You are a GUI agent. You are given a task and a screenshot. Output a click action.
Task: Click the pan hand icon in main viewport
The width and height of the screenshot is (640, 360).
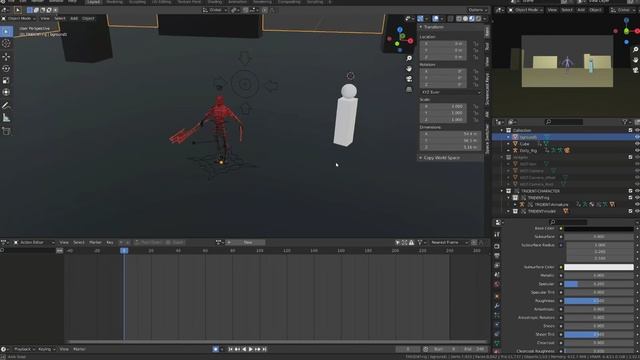tap(409, 69)
